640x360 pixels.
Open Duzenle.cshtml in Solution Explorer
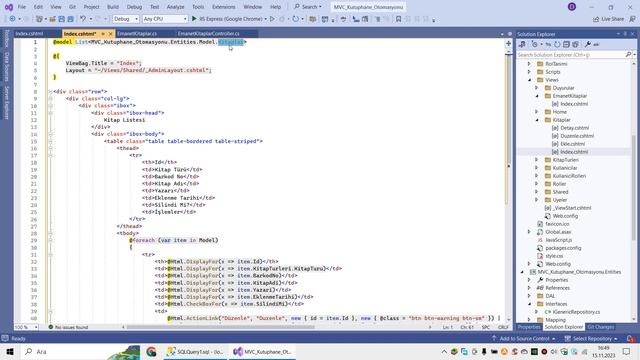[x=577, y=136]
